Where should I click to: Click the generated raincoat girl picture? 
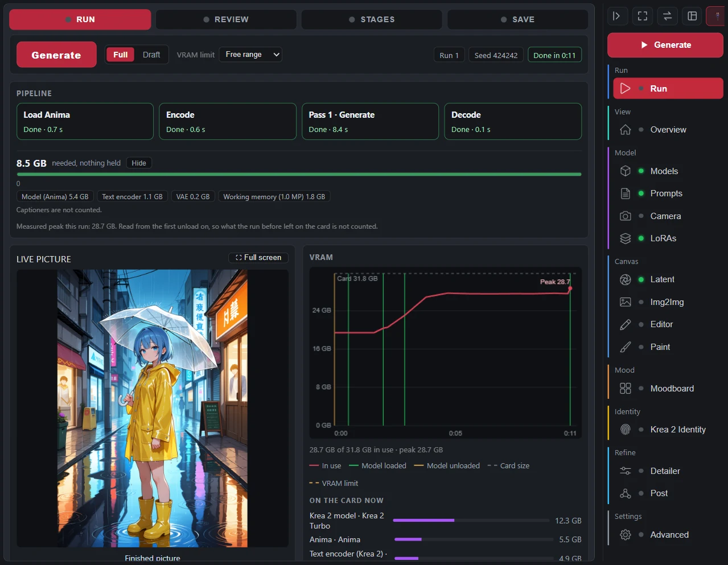point(153,409)
